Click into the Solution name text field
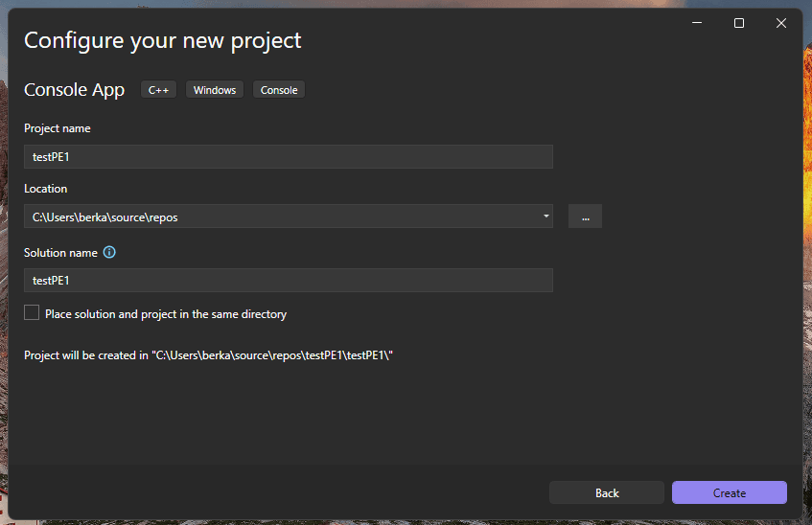This screenshot has height=525, width=812. click(x=288, y=281)
